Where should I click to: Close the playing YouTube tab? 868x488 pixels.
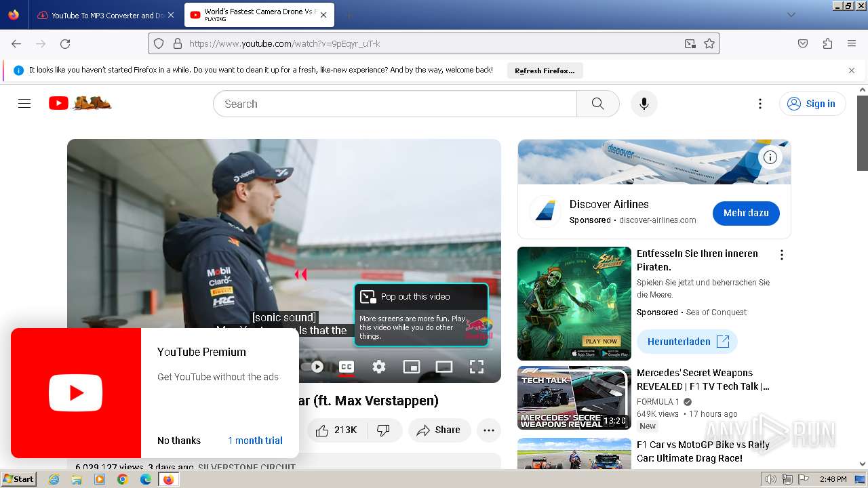point(323,15)
